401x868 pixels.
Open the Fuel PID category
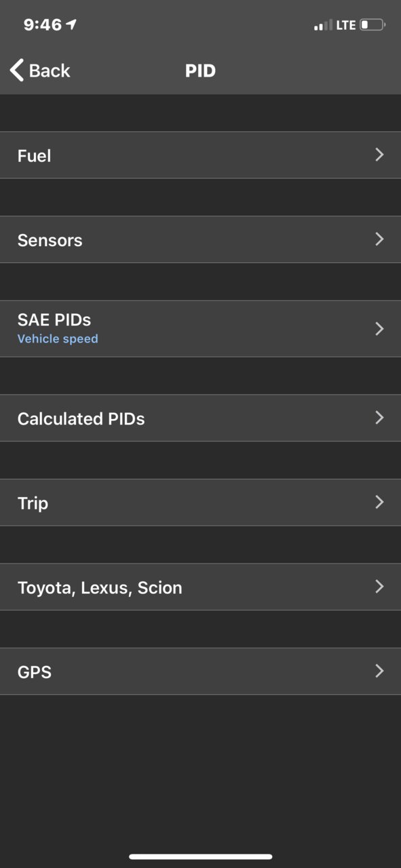click(200, 155)
